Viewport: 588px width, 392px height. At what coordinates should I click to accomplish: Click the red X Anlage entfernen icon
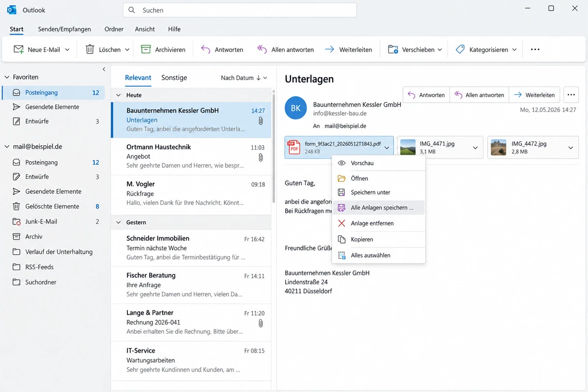pyautogui.click(x=341, y=223)
